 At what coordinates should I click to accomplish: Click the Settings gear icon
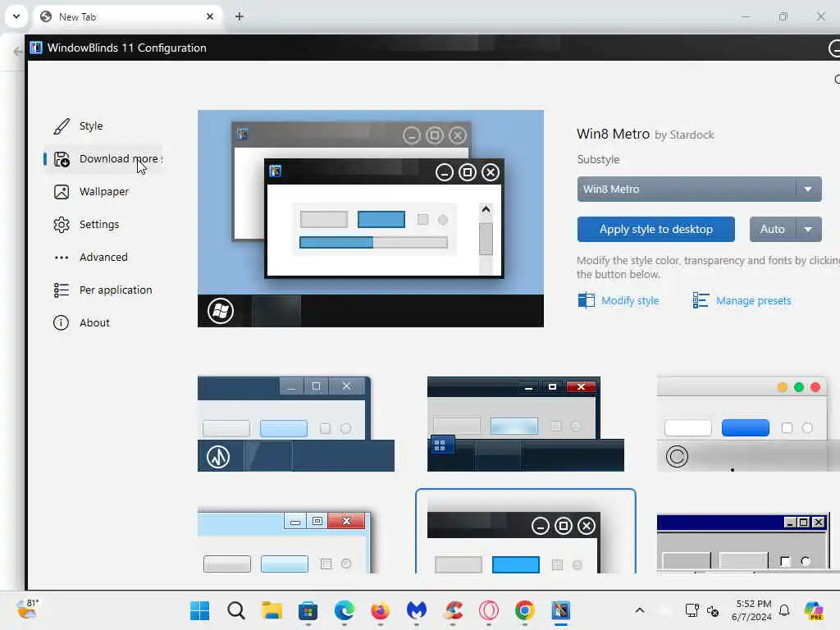tap(62, 225)
